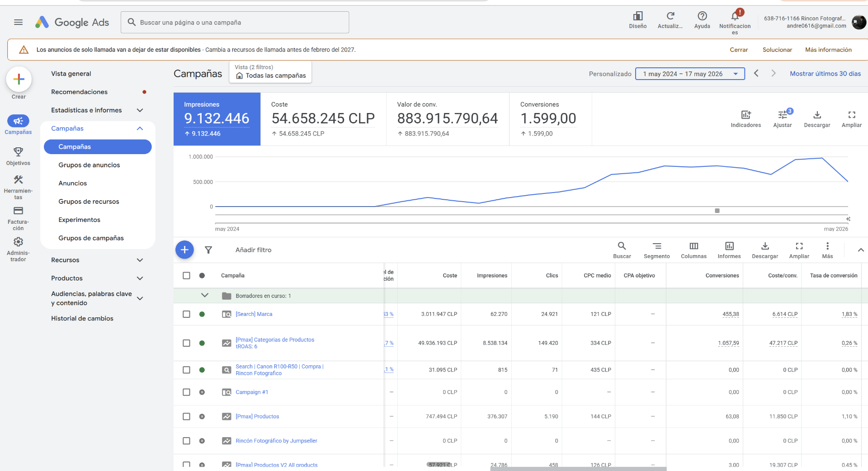Focus the Buscar una página search field

pyautogui.click(x=235, y=22)
